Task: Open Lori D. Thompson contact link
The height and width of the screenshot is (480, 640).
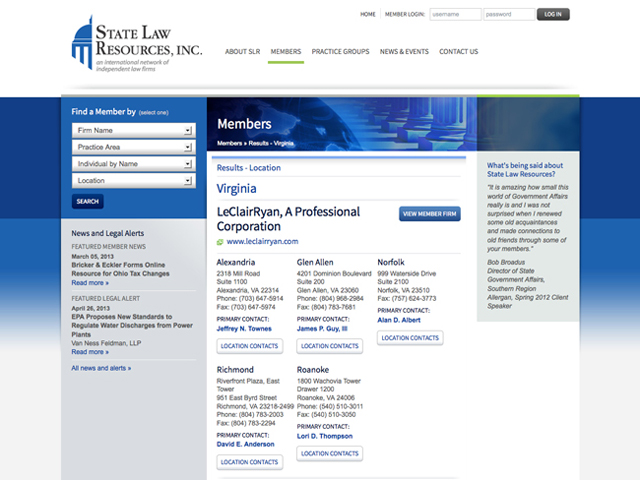Action: [324, 436]
